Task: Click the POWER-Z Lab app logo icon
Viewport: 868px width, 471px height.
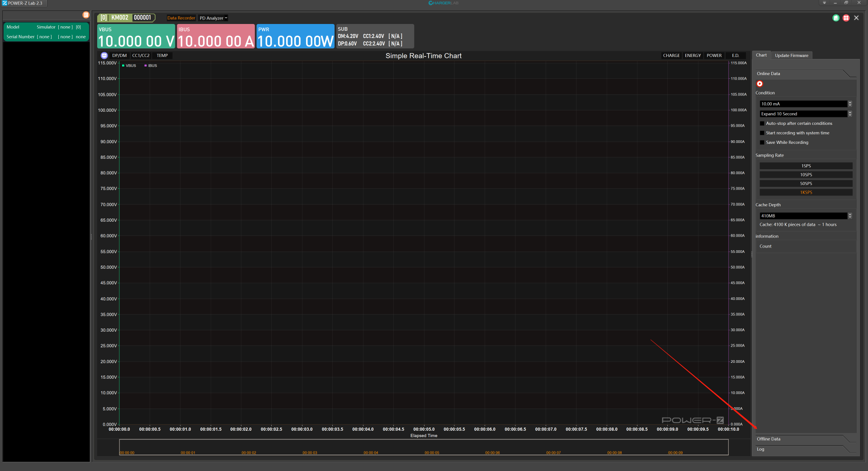Action: click(x=5, y=3)
